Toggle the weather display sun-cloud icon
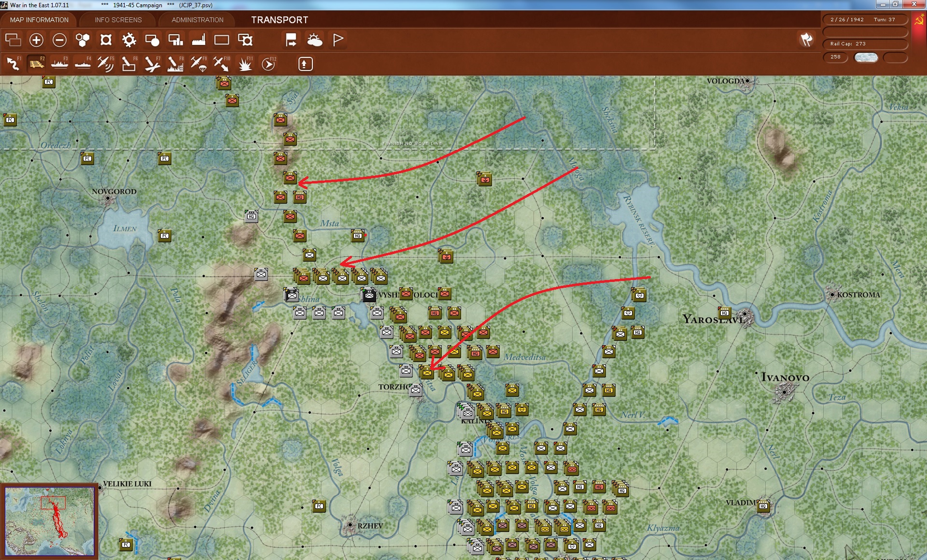Image resolution: width=927 pixels, height=560 pixels. coord(315,40)
